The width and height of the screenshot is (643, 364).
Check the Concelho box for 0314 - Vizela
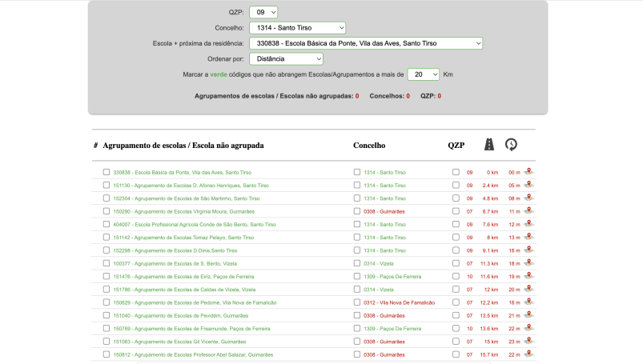pyautogui.click(x=357, y=263)
